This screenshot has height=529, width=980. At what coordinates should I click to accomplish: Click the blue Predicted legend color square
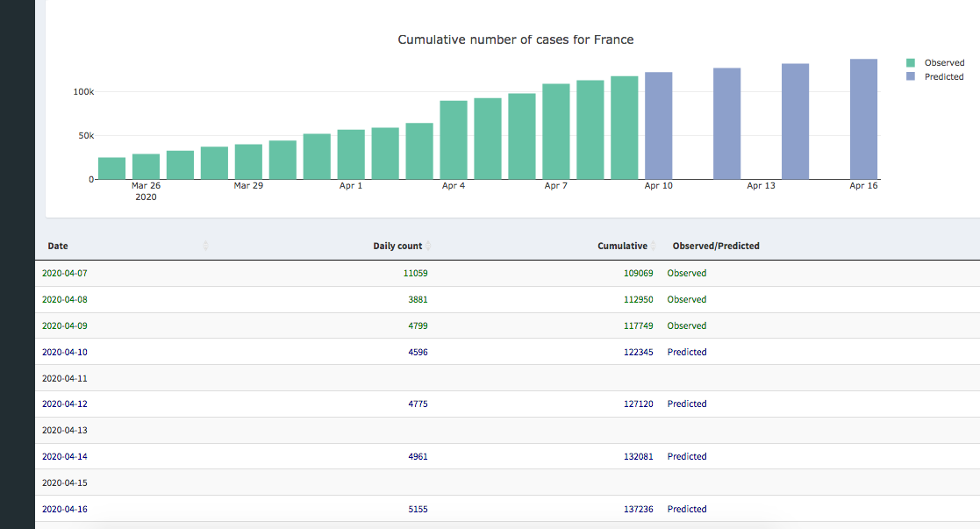[x=911, y=77]
